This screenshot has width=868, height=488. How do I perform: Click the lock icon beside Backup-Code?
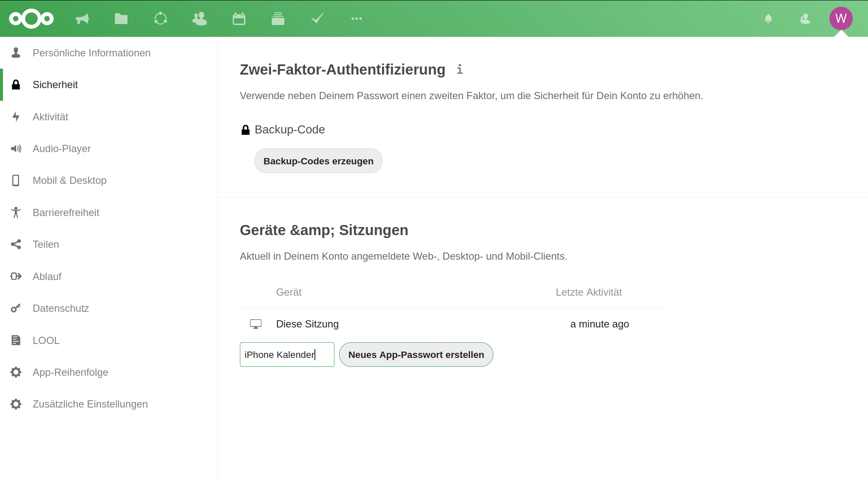tap(245, 130)
